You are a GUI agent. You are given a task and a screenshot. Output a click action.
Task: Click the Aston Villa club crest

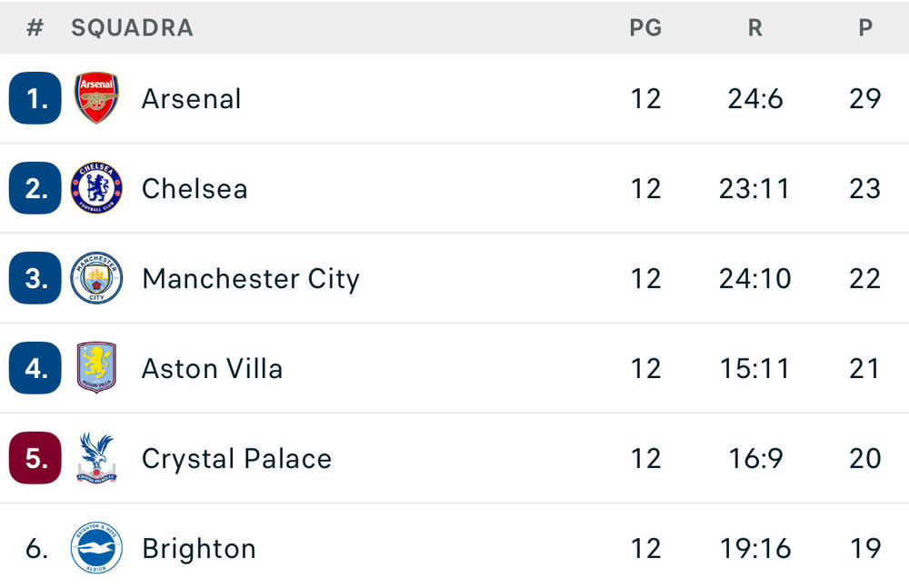tap(96, 368)
